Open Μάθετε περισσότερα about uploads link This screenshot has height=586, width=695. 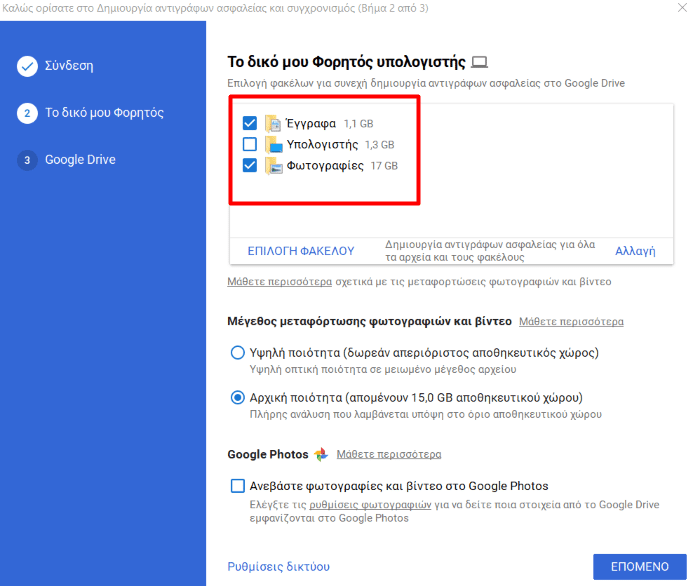pos(280,281)
